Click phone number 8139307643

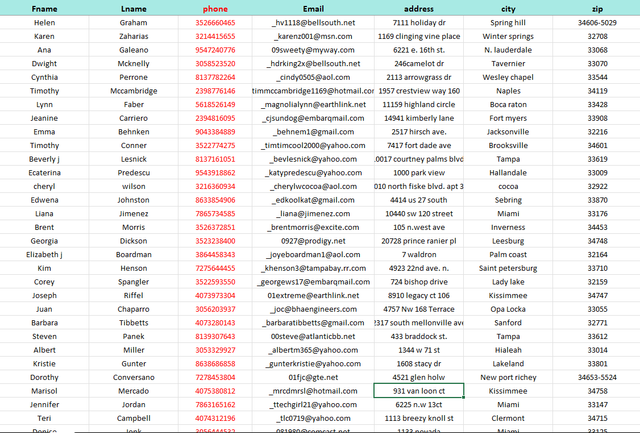coord(215,336)
